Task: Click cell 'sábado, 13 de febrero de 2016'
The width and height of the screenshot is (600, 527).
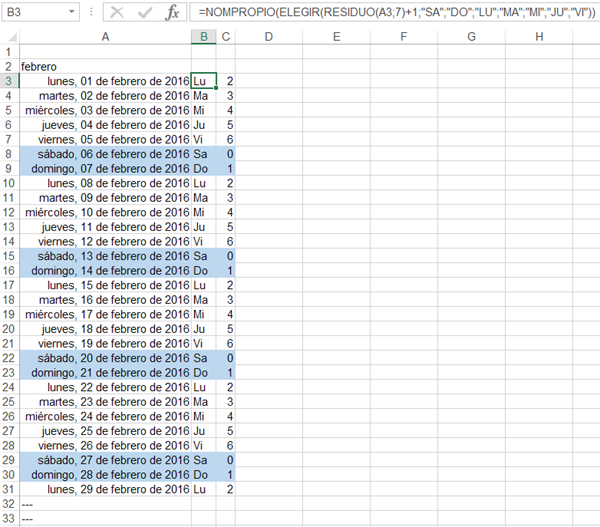Action: click(x=105, y=256)
